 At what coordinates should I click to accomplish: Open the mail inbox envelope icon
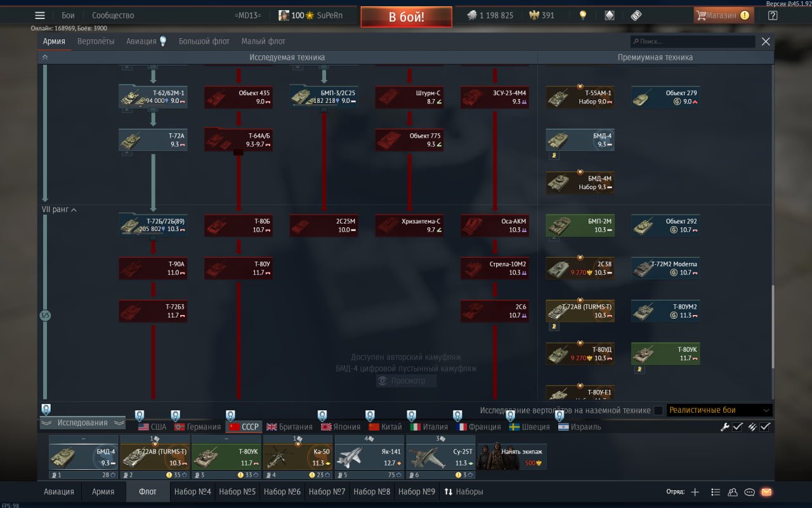766,491
